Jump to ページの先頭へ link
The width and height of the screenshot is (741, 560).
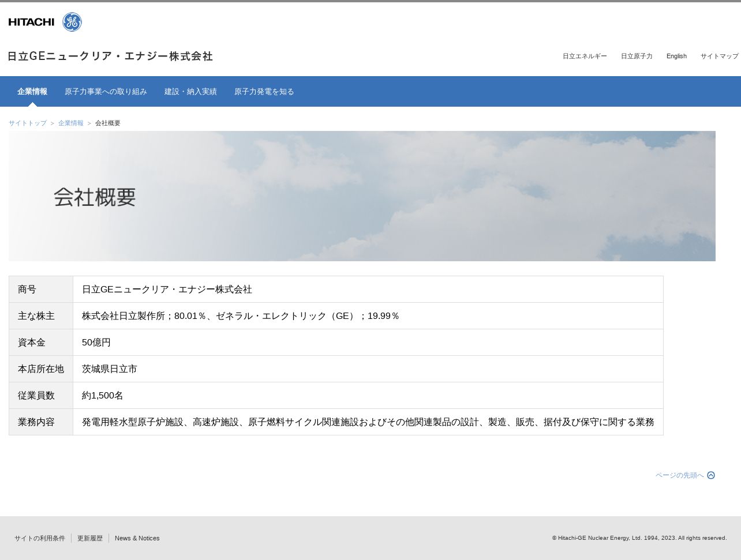click(x=680, y=475)
